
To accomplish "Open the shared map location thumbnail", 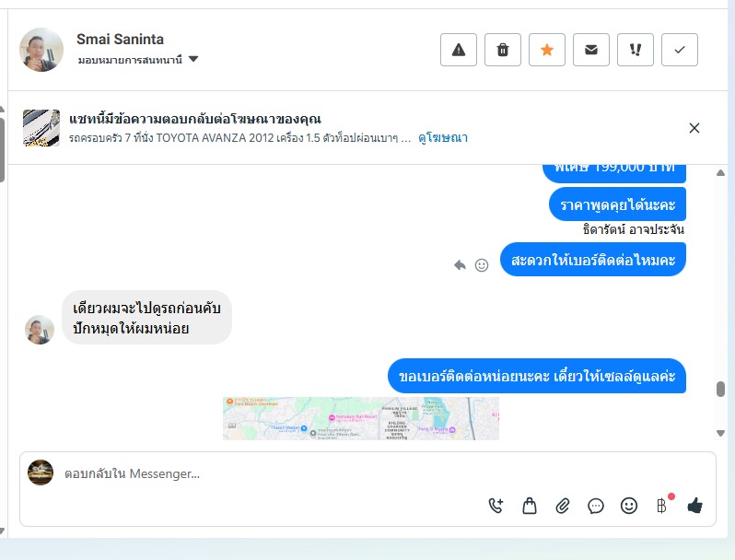I will tap(360, 418).
